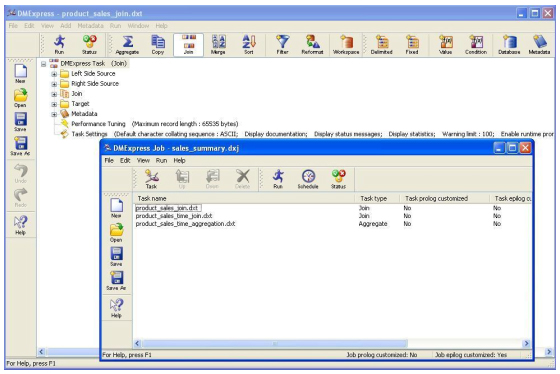Click Save As in Job sidebar
The width and height of the screenshot is (560, 374).
point(116,280)
